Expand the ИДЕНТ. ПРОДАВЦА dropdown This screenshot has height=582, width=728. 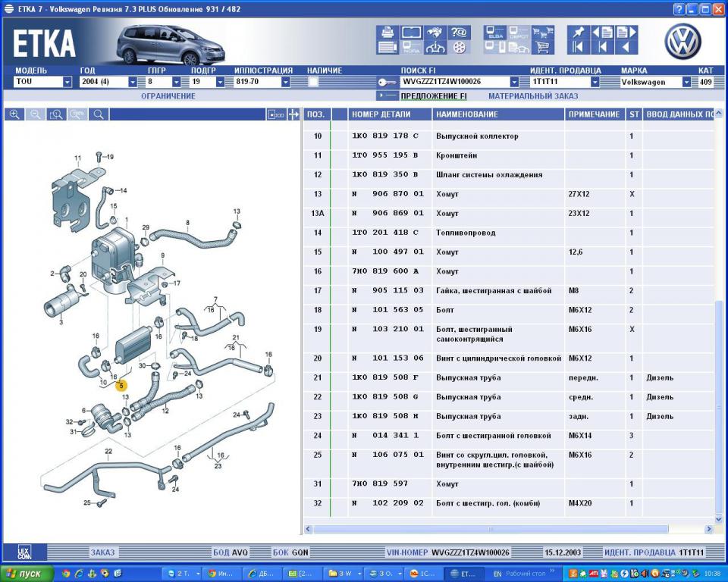pyautogui.click(x=595, y=82)
